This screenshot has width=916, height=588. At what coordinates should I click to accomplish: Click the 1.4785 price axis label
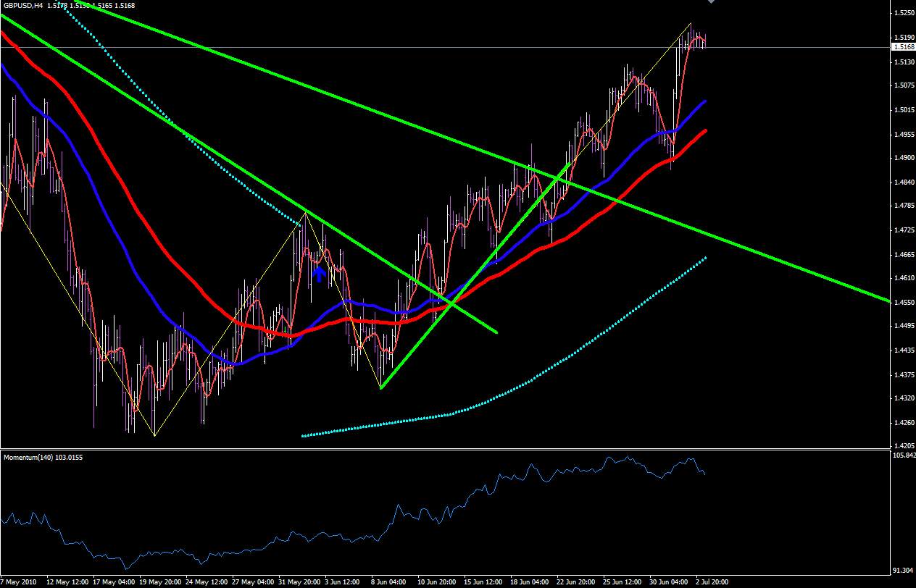point(904,206)
